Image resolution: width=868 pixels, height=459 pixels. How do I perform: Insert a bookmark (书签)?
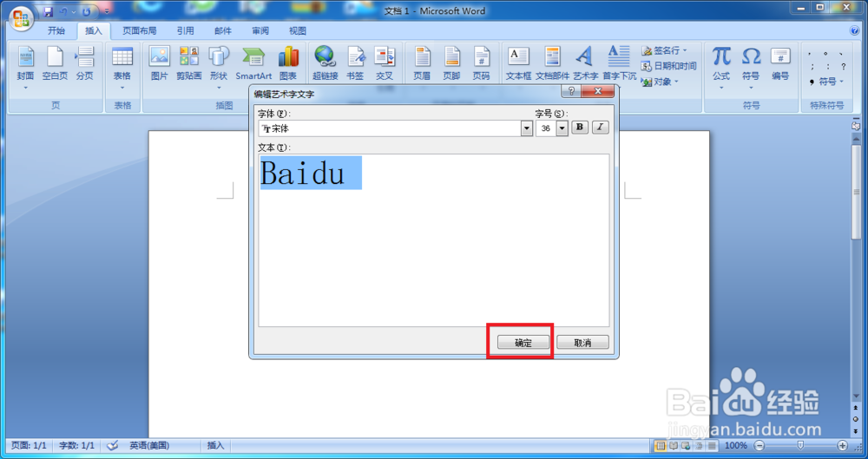[355, 63]
